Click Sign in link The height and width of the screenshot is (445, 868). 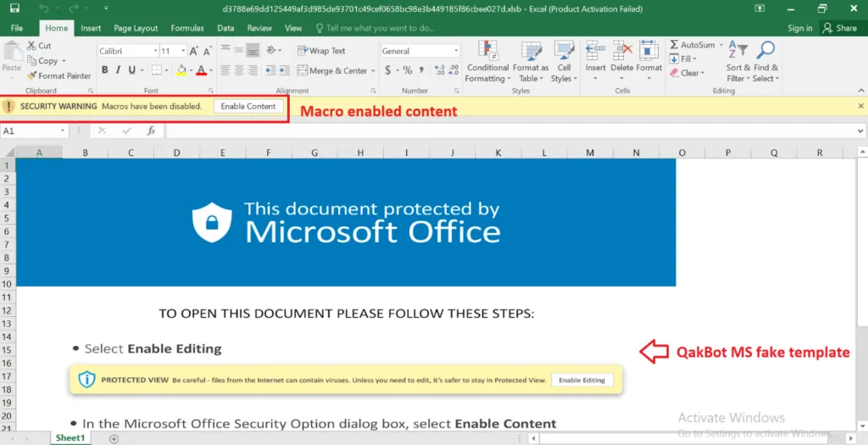click(800, 28)
